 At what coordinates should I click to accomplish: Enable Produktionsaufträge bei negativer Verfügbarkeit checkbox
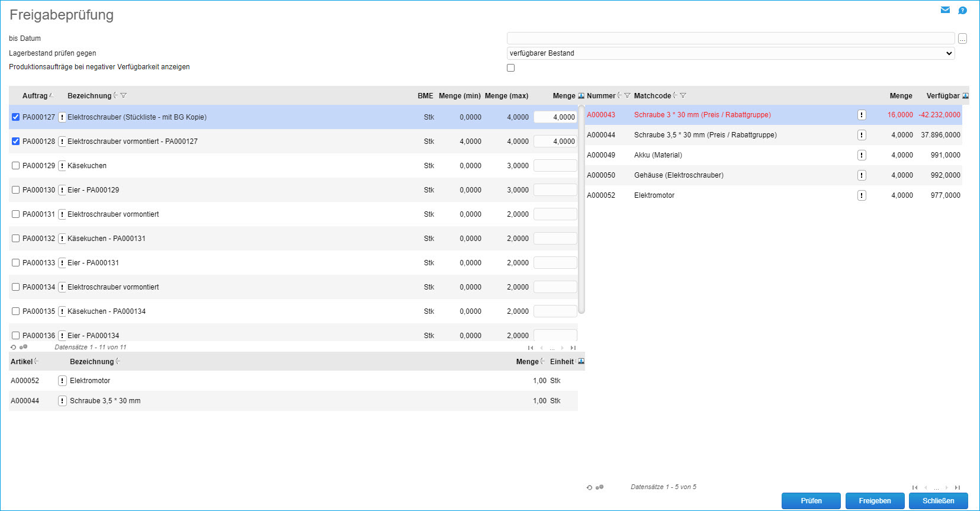click(510, 68)
